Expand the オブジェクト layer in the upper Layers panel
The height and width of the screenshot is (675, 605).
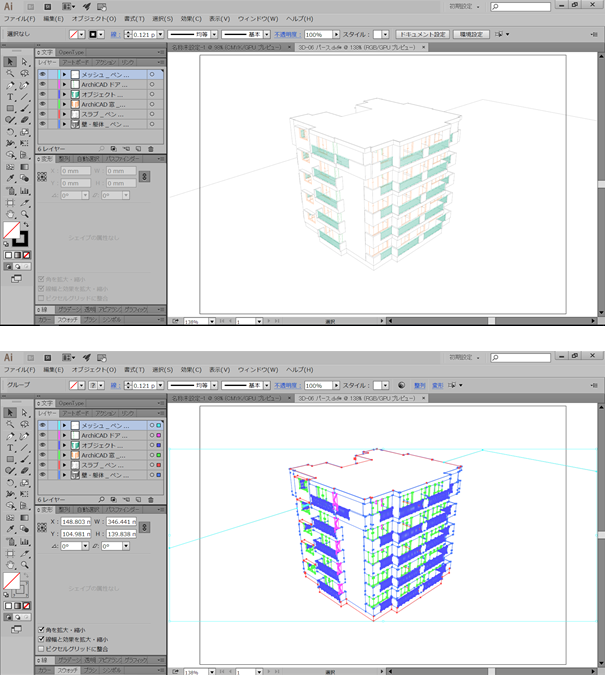tap(64, 94)
